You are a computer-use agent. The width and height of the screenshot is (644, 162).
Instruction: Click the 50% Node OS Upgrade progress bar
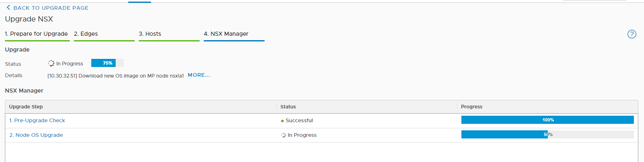[547, 134]
